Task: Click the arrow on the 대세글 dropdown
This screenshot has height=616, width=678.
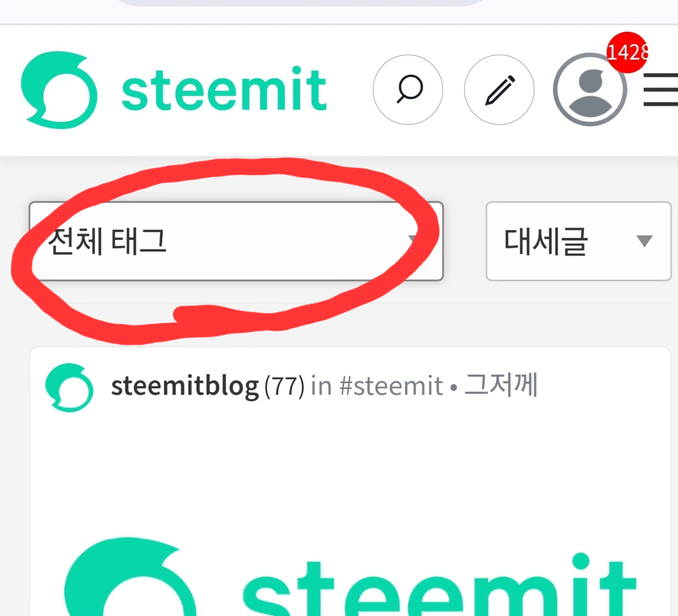Action: [644, 241]
